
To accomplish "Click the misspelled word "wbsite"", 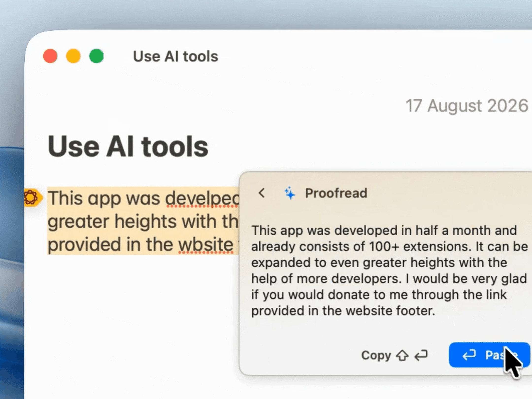I will pyautogui.click(x=206, y=245).
